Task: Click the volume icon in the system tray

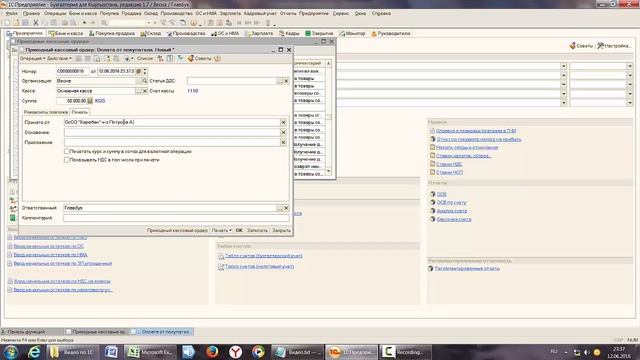Action: [x=587, y=352]
